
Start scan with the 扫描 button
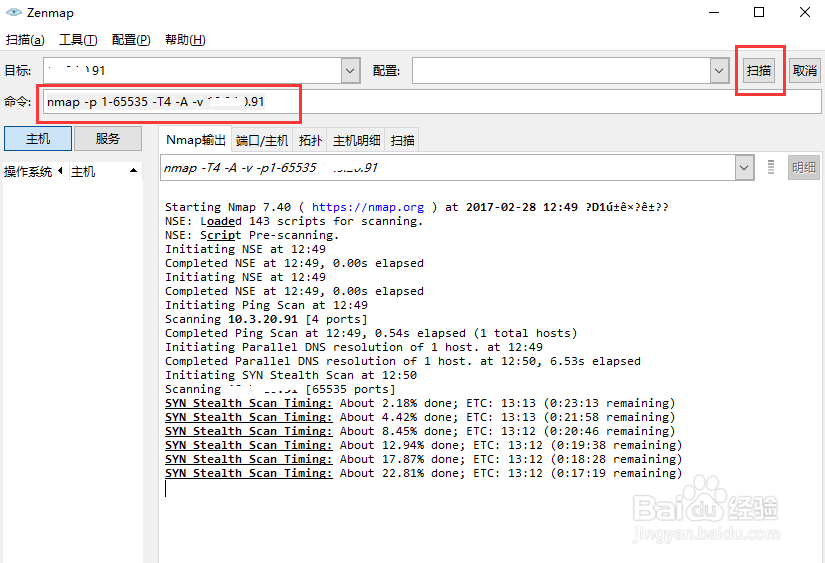pyautogui.click(x=759, y=71)
